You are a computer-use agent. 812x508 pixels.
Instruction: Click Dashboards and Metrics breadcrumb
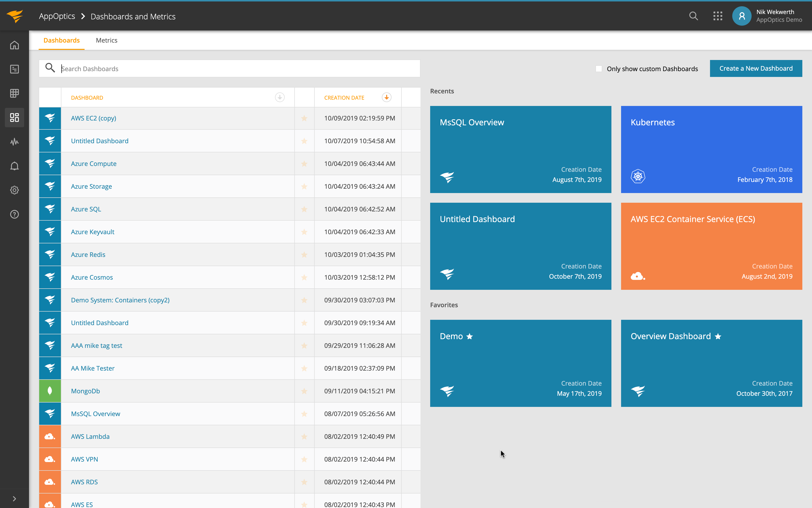[x=133, y=16]
